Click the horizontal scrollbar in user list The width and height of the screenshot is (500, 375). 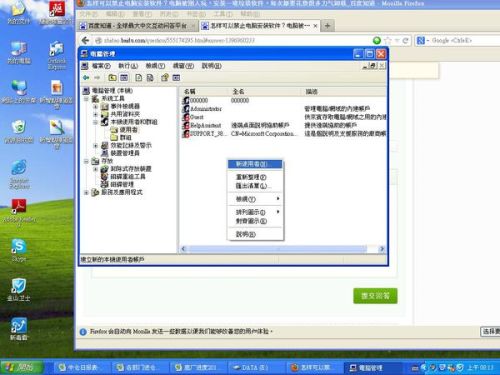(x=283, y=249)
